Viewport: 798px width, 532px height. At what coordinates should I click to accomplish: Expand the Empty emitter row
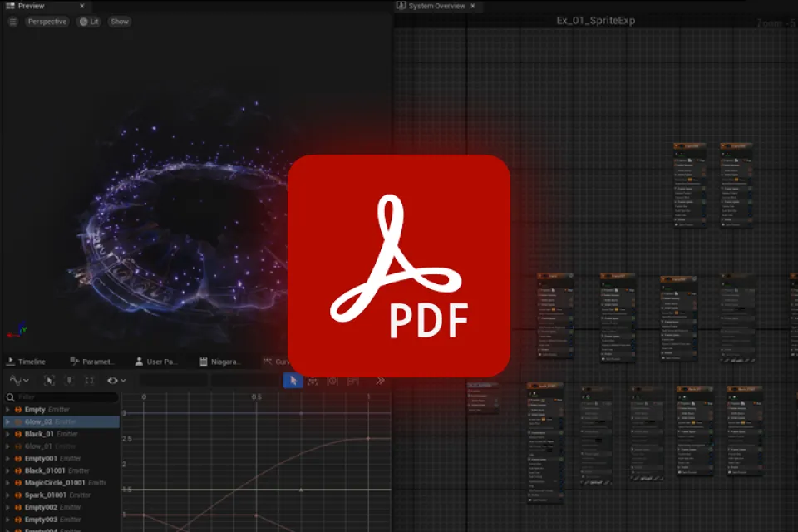[x=7, y=410]
